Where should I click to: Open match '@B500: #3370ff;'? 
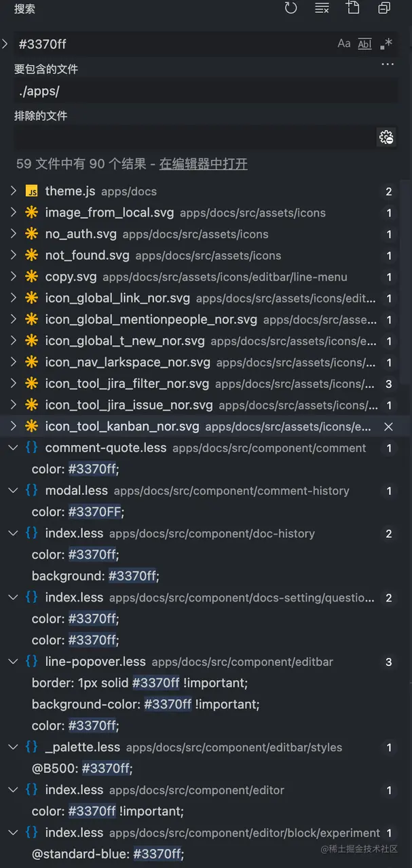[82, 768]
